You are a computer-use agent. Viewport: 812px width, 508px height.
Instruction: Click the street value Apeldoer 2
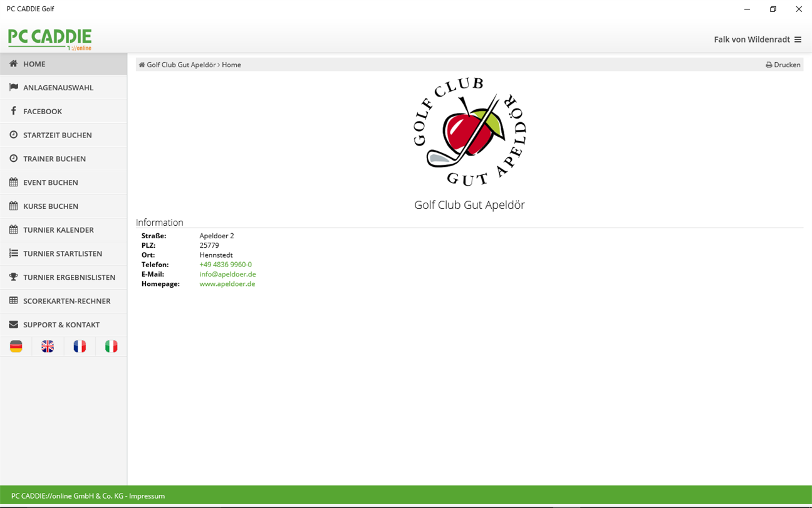(x=217, y=236)
